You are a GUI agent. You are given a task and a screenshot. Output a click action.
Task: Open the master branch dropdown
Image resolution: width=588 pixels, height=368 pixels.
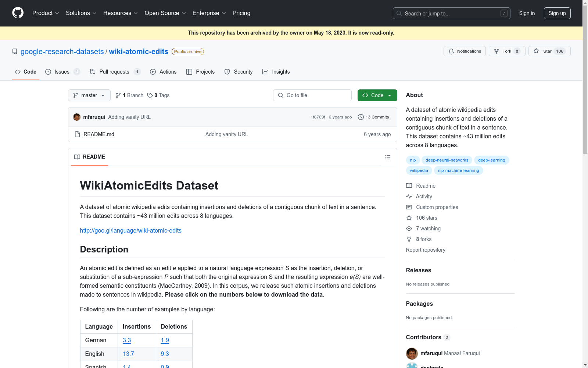pos(89,95)
